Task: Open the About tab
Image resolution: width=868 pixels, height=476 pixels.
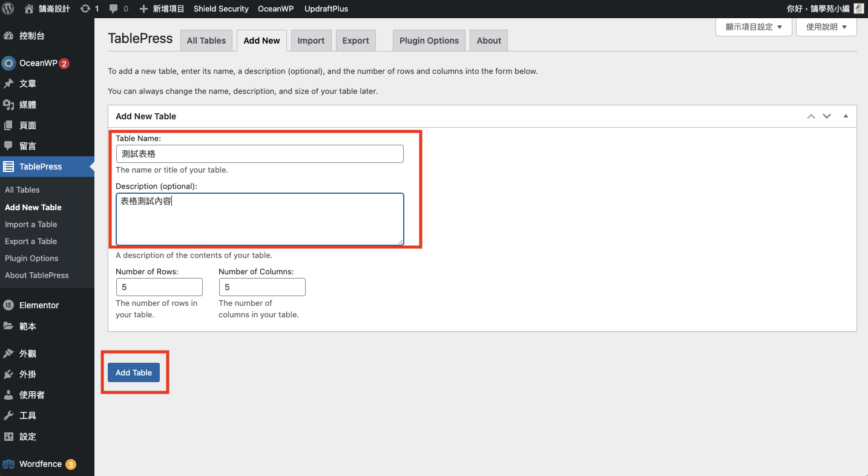Action: [x=489, y=41]
